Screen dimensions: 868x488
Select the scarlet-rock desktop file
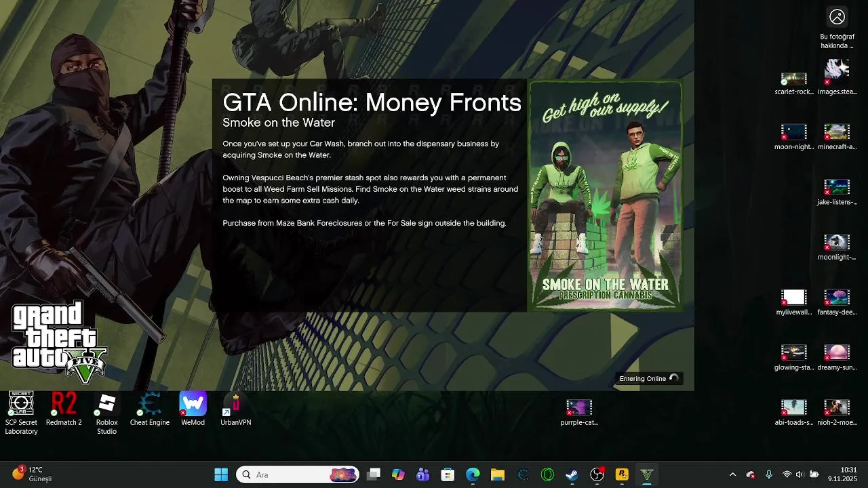tap(793, 83)
